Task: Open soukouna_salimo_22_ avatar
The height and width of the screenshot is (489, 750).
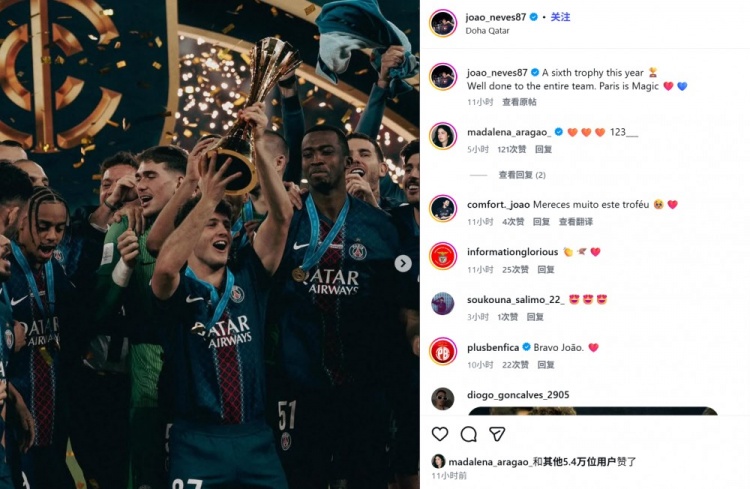Action: click(442, 303)
